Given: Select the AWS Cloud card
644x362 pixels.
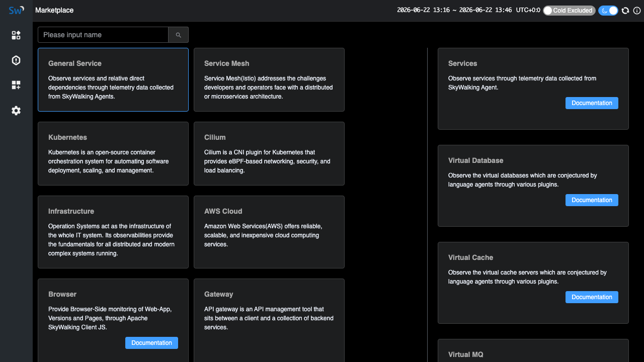Looking at the screenshot, I should pyautogui.click(x=269, y=232).
